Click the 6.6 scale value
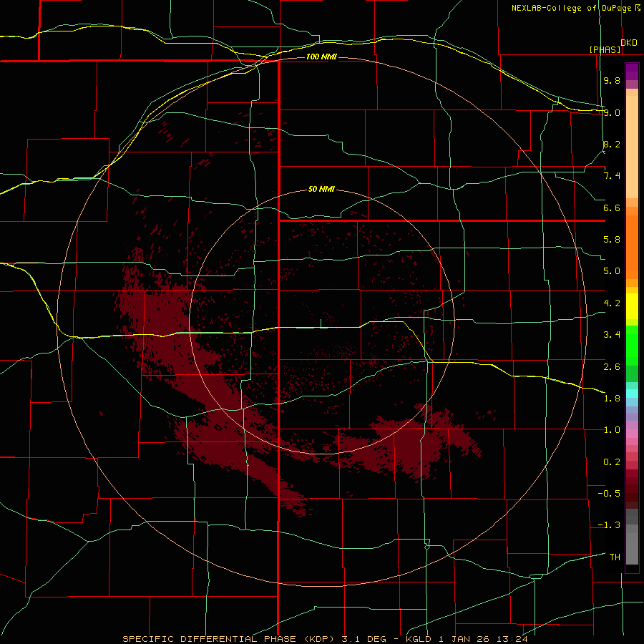 tap(612, 208)
